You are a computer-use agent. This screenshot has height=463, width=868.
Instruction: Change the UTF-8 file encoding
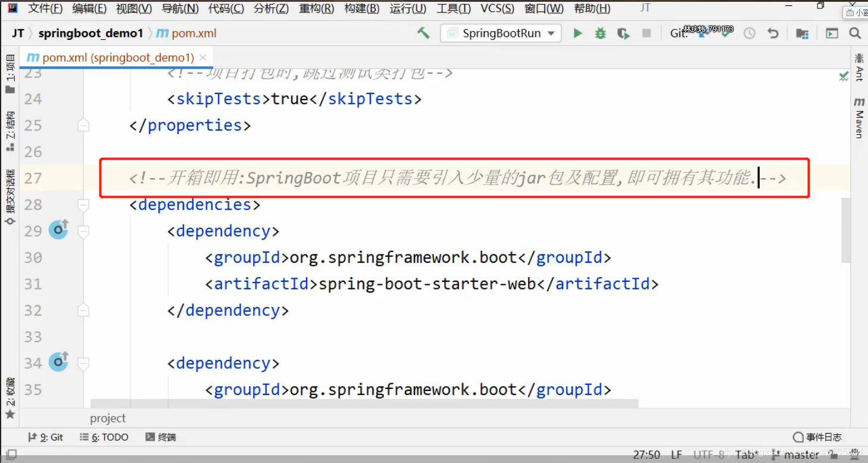point(708,455)
